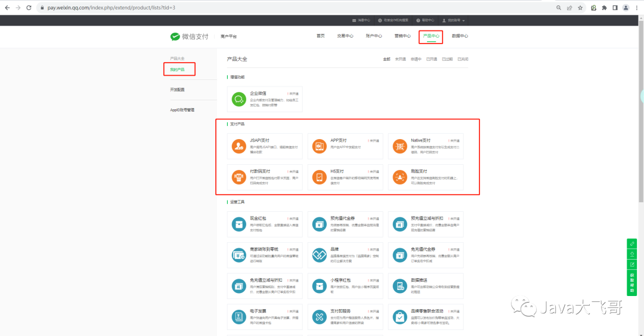Click the 付款码支付 icon

click(x=239, y=177)
